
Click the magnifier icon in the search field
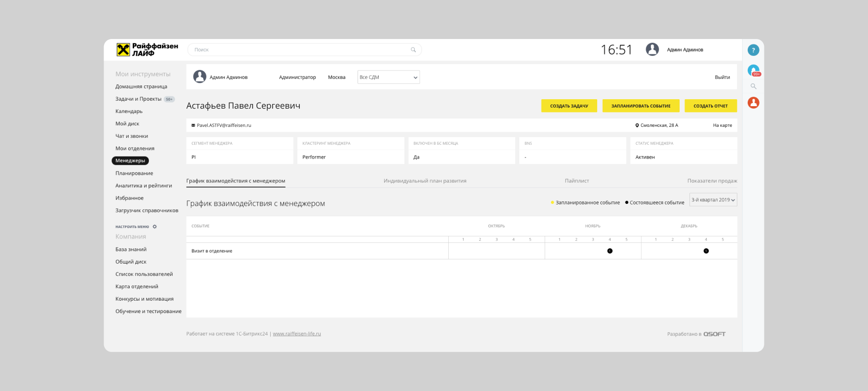pyautogui.click(x=413, y=50)
